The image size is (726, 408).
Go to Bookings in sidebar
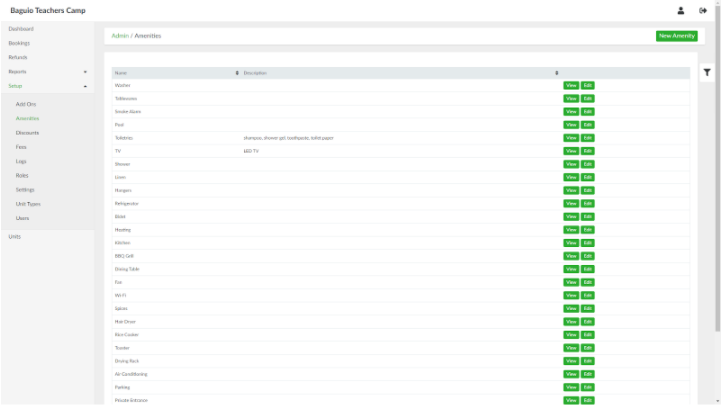pyautogui.click(x=19, y=43)
